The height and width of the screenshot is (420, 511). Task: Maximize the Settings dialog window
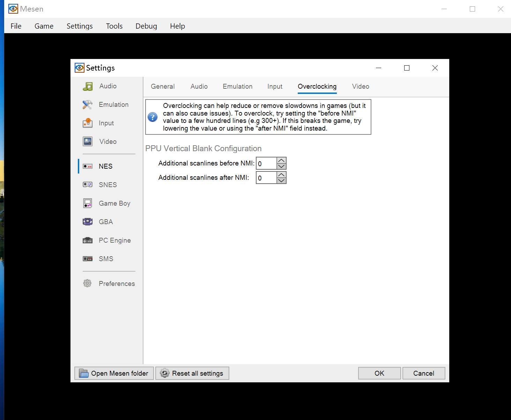point(407,68)
